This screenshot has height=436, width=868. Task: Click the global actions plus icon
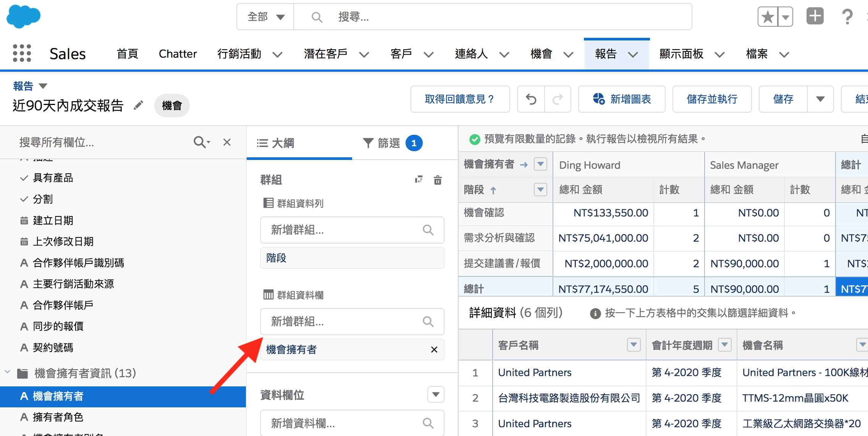point(815,16)
